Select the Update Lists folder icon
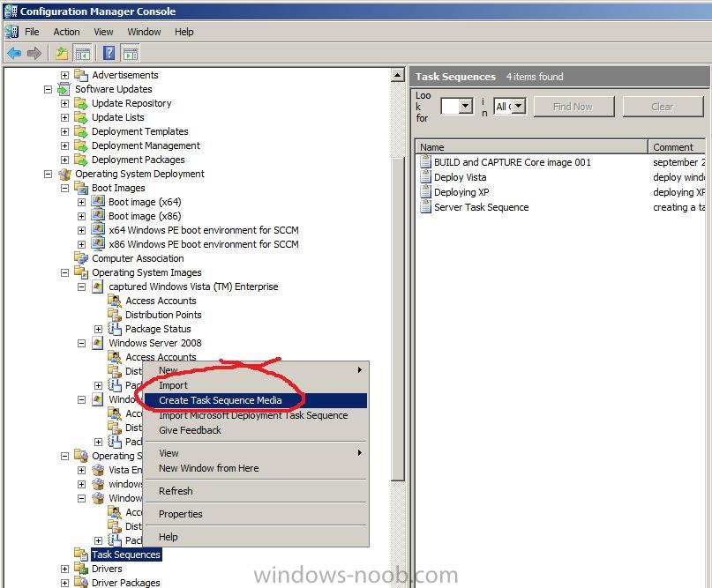This screenshot has width=712, height=588. click(81, 117)
